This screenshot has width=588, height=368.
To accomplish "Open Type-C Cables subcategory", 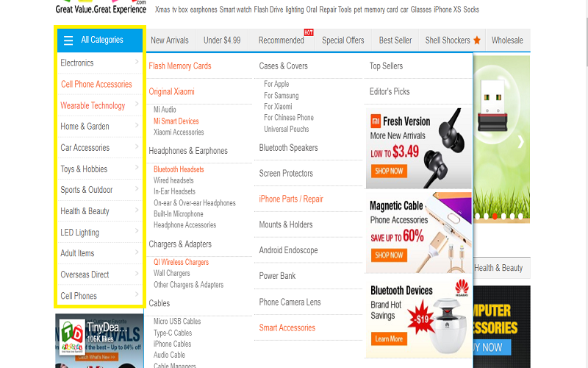I will pos(173,333).
